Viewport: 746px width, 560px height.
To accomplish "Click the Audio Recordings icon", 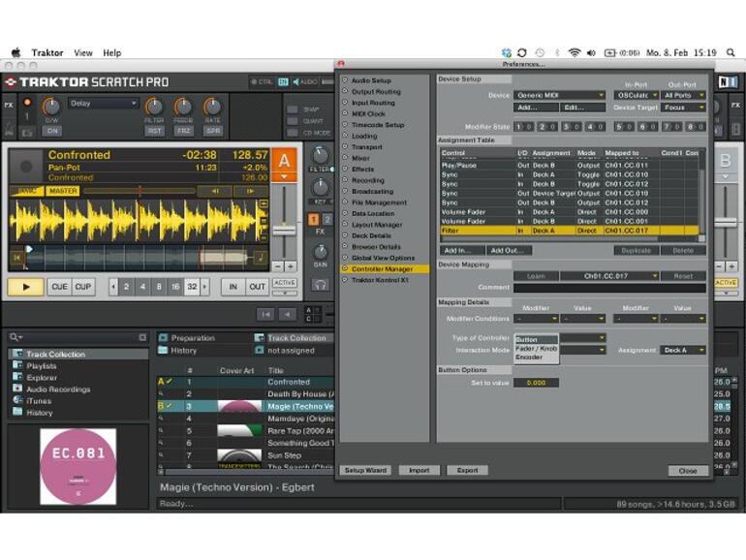I will click(x=17, y=389).
